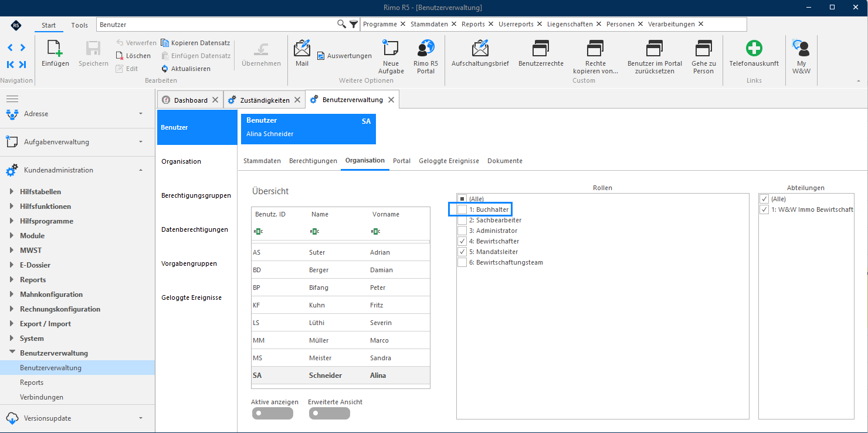Open the Tools ribbon tab
The image size is (868, 433).
point(80,25)
